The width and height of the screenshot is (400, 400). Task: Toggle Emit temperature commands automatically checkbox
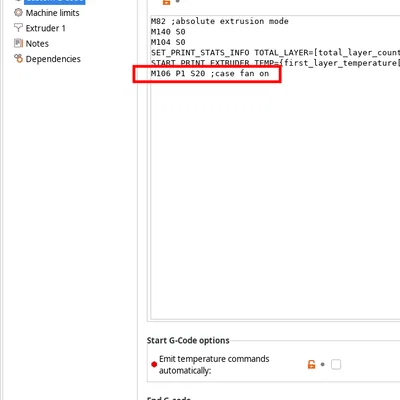tap(336, 364)
